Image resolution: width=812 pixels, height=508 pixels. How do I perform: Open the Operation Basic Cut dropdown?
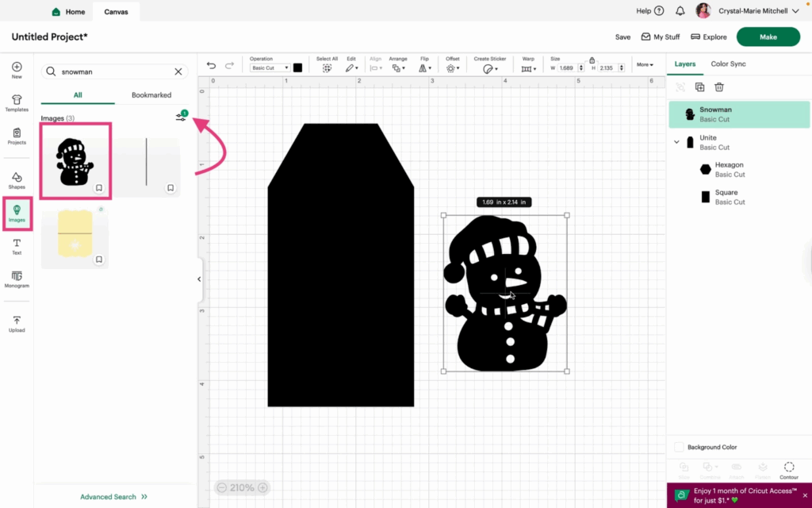click(270, 68)
